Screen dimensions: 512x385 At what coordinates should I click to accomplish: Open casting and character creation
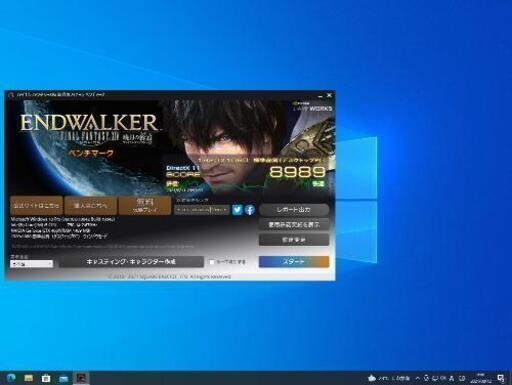[131, 262]
